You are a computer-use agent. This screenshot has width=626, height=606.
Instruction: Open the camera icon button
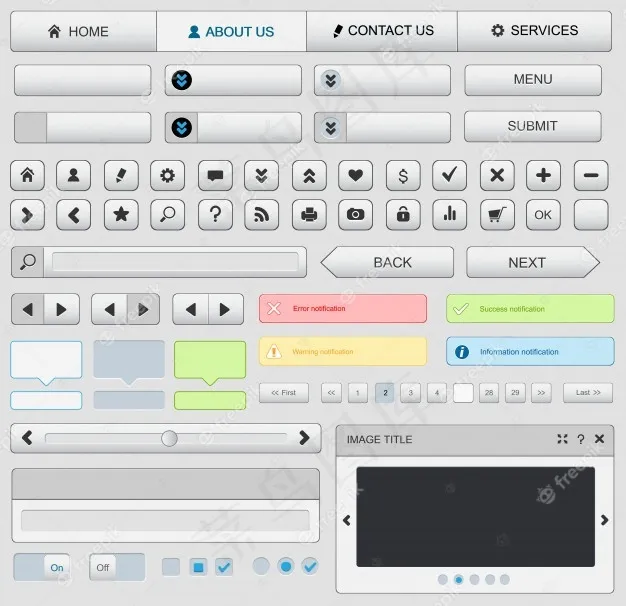coord(355,214)
